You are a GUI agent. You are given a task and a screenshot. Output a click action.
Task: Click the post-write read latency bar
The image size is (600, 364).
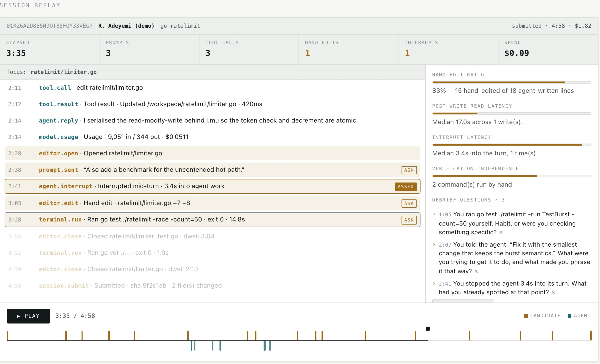click(x=512, y=114)
